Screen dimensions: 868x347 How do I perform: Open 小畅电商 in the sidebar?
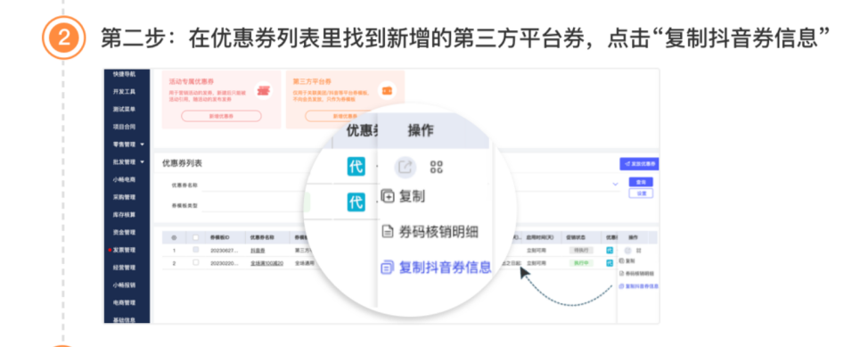pos(124,179)
